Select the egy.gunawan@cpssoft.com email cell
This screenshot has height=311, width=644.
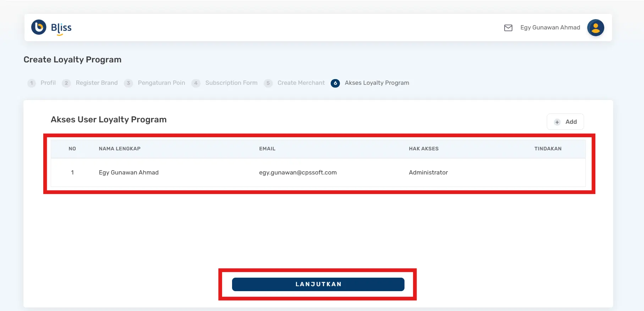coord(298,172)
